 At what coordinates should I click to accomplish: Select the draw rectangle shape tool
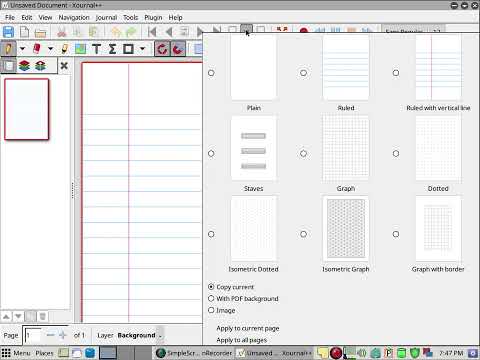coord(128,49)
